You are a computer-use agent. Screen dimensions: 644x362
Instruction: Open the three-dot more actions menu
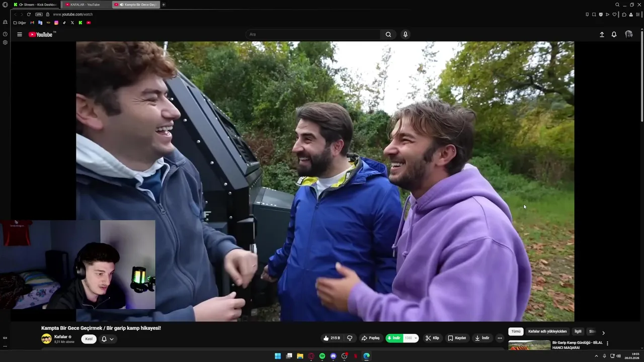[500, 338]
